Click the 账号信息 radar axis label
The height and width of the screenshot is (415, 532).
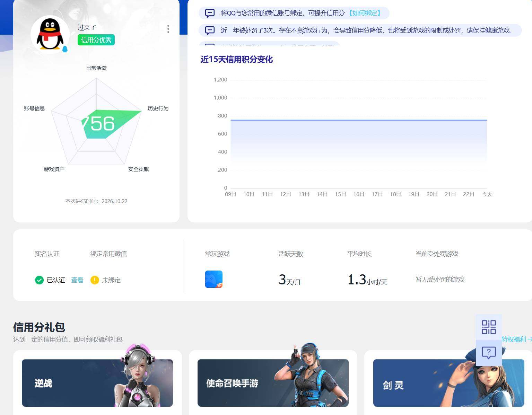point(34,108)
